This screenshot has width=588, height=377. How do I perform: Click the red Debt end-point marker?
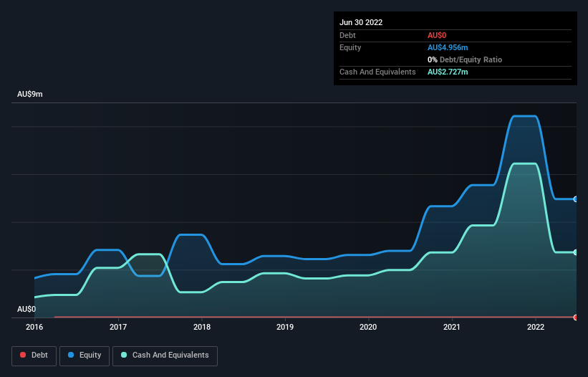[x=576, y=318]
